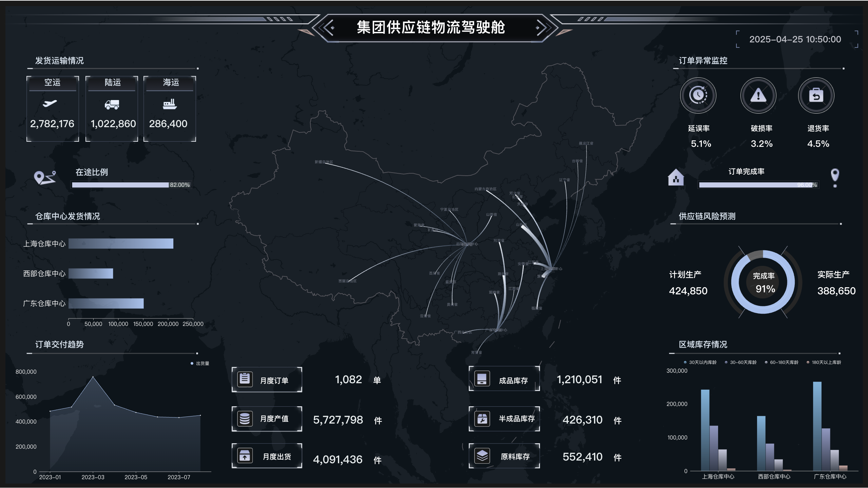Click the 上海仓库中心 horizontal bar
Viewport: 868px width, 488px height.
coord(121,243)
